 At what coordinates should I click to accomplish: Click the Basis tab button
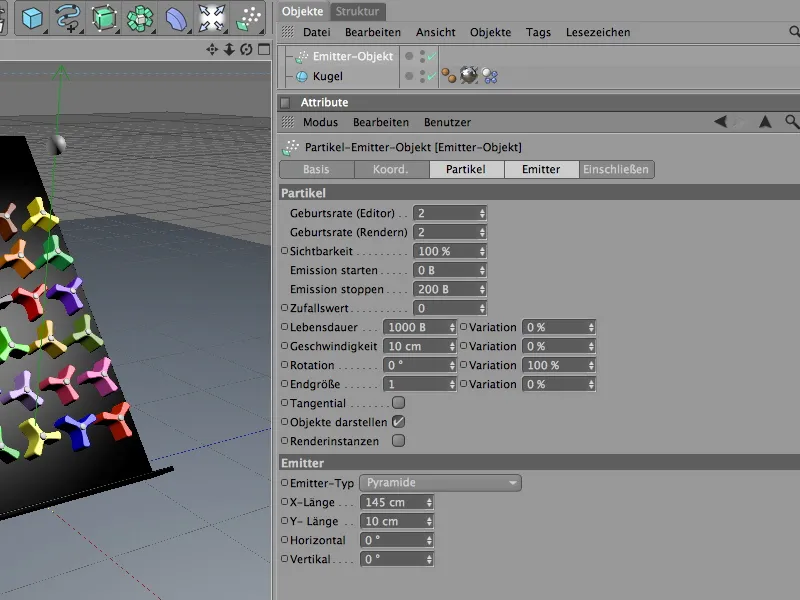click(x=316, y=169)
